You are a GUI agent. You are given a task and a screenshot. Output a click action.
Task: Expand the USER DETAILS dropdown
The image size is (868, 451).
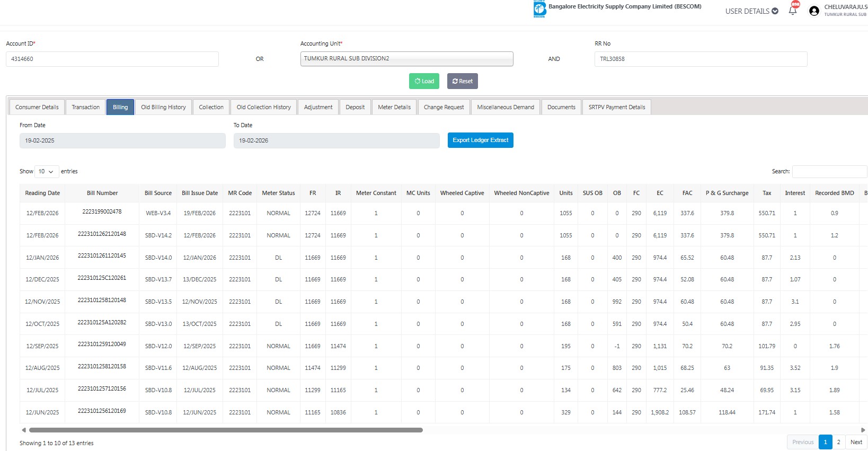(751, 11)
